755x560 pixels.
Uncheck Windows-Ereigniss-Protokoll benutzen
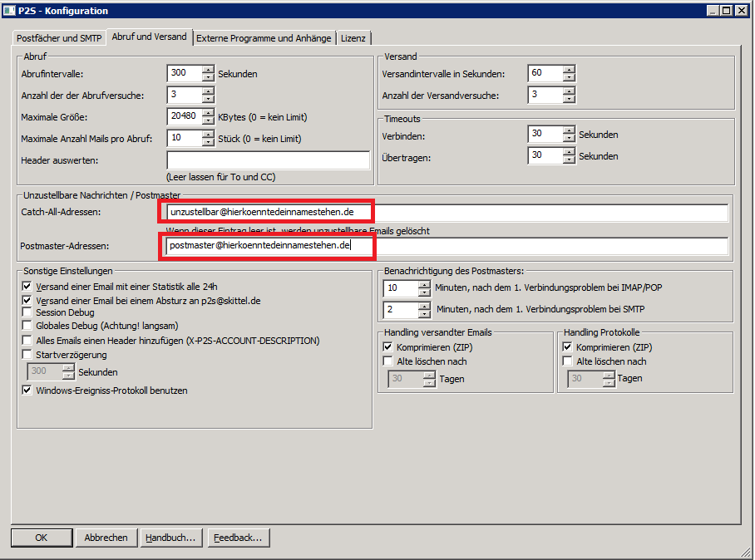27,390
